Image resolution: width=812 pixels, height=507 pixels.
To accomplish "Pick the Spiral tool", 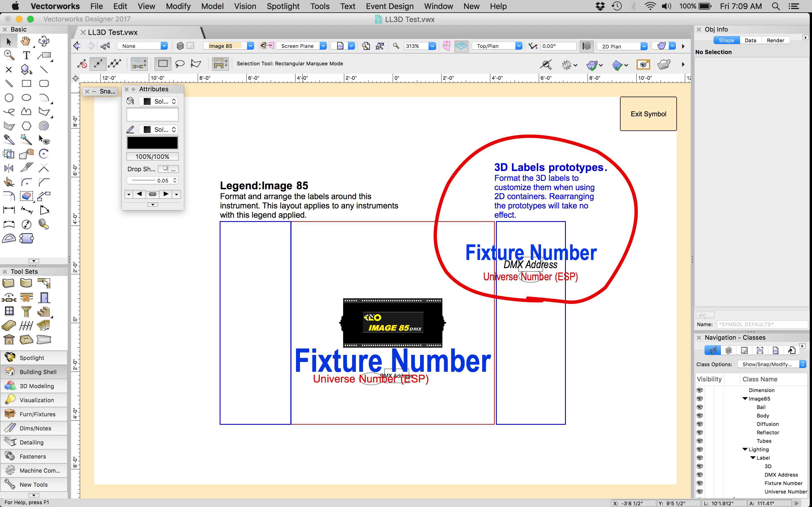I will (44, 126).
